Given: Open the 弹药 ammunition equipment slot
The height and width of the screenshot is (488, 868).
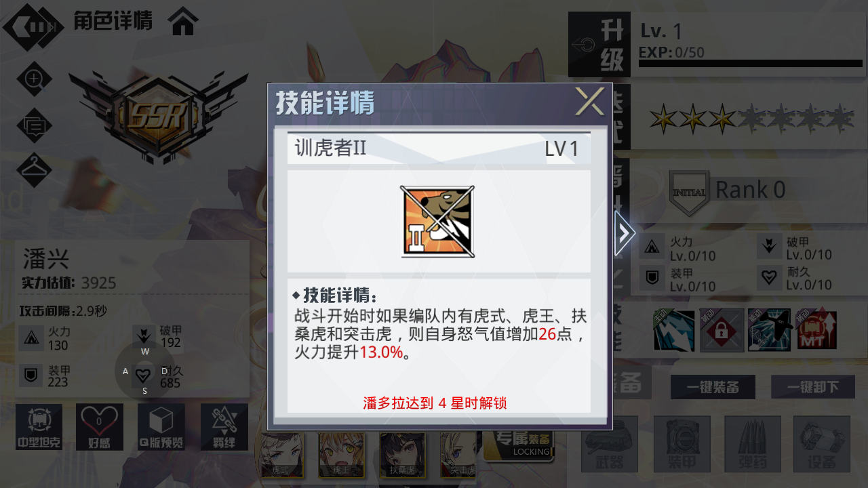Looking at the screenshot, I should tap(753, 444).
